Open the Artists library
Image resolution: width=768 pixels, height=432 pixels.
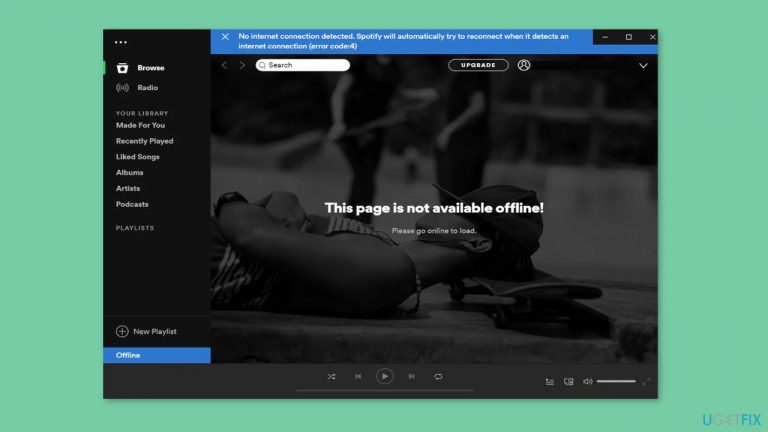point(128,188)
